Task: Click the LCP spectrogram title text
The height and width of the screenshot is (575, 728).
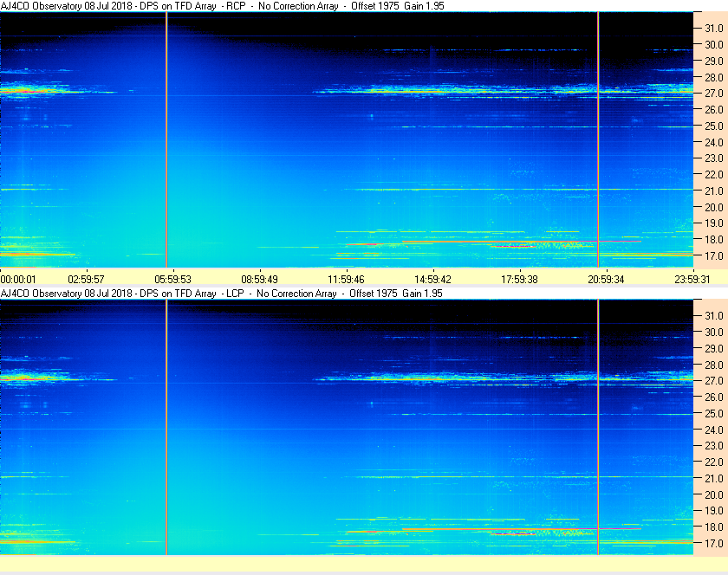Action: coord(222,294)
